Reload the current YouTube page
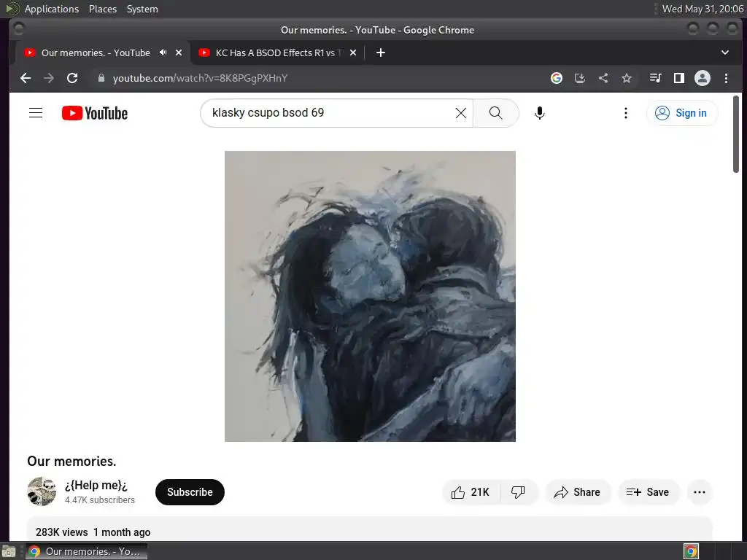Viewport: 747px width, 560px height. [x=72, y=78]
